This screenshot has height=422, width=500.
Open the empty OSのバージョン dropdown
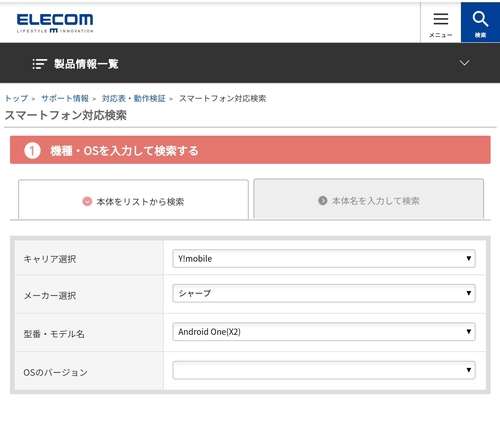pos(324,370)
